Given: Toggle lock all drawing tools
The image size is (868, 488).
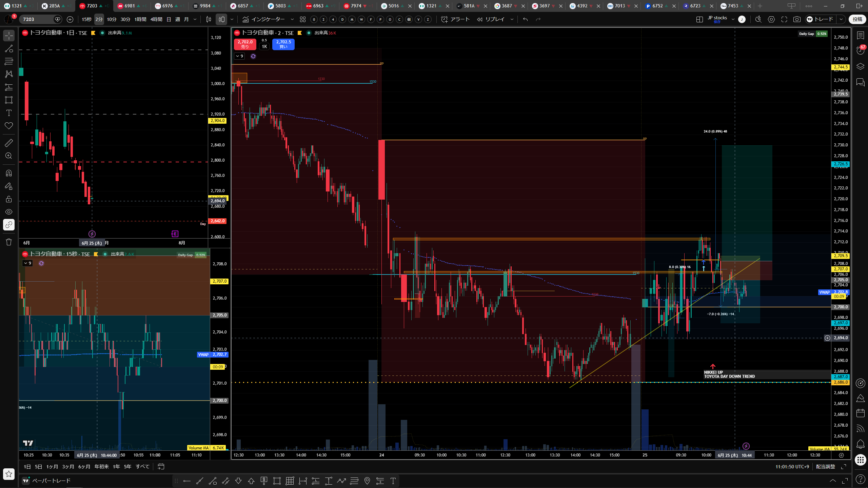Looking at the screenshot, I should [x=9, y=199].
